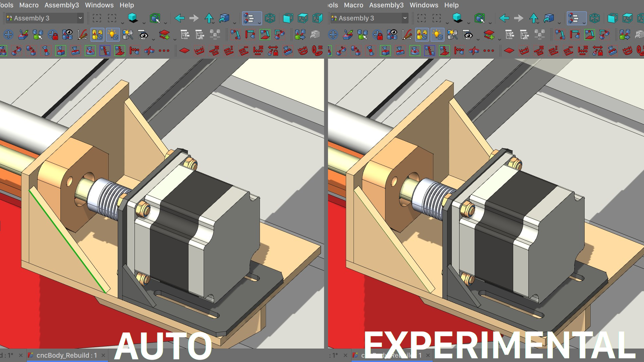644x362 pixels.
Task: Click the add workplane icon in left window
Action: [x=164, y=35]
